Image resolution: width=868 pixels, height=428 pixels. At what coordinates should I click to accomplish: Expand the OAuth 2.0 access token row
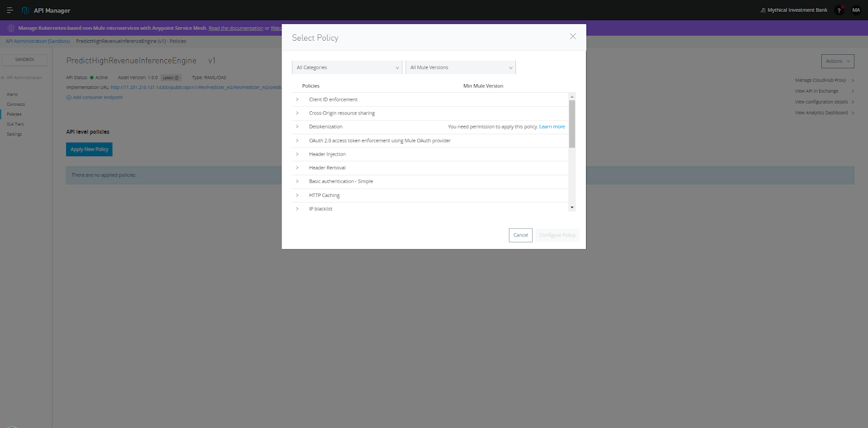point(297,140)
